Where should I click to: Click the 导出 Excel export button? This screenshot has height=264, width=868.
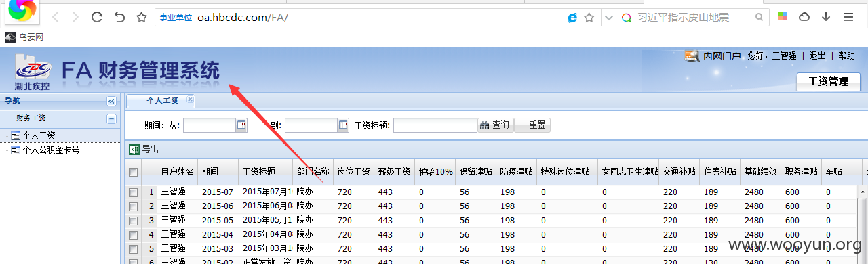click(144, 149)
